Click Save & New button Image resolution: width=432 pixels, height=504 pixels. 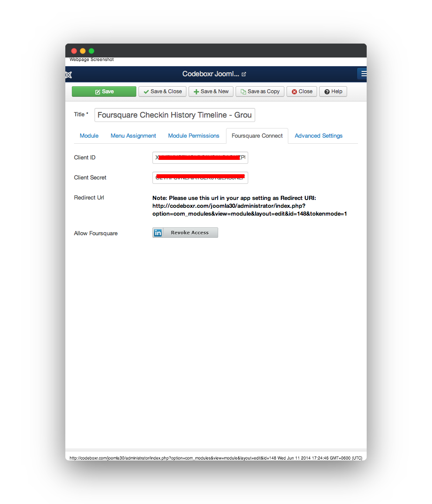[211, 91]
